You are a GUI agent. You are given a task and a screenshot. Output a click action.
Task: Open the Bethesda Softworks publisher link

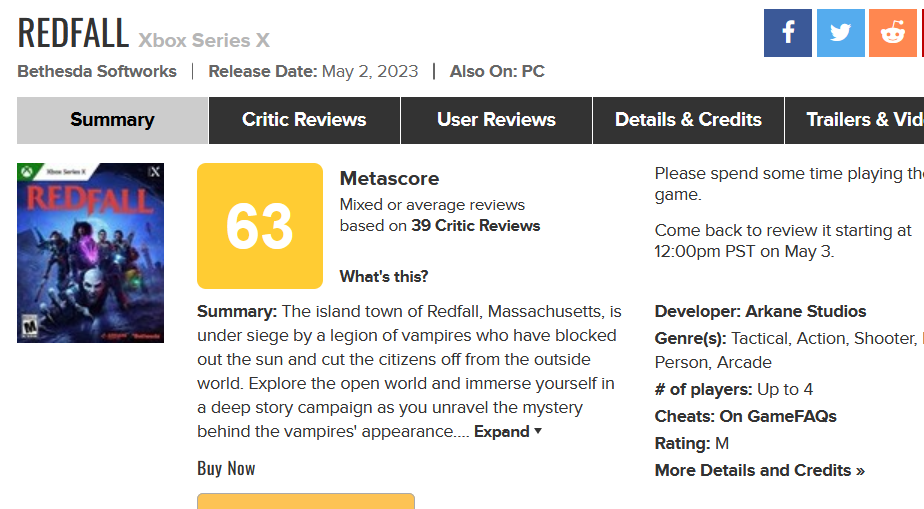(x=97, y=71)
